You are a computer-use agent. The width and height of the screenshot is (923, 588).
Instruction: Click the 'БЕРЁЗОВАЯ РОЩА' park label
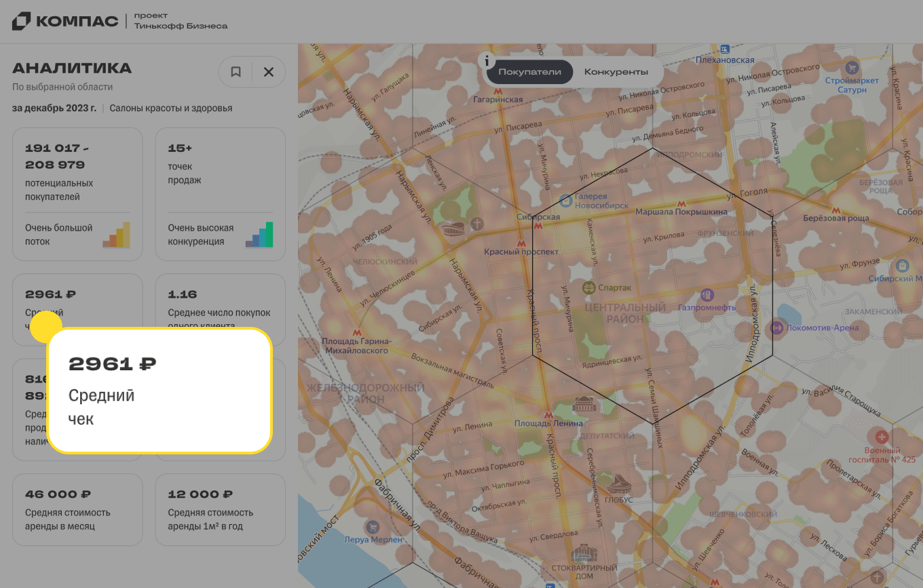point(881,187)
